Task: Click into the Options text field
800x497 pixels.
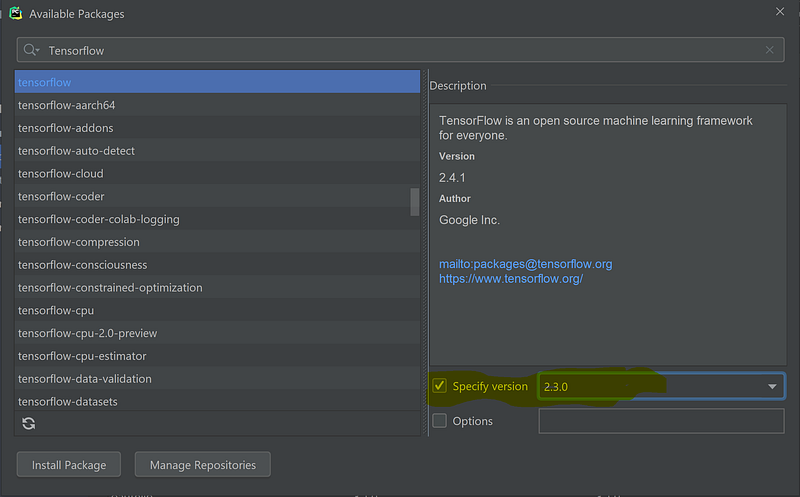Action: [x=661, y=421]
